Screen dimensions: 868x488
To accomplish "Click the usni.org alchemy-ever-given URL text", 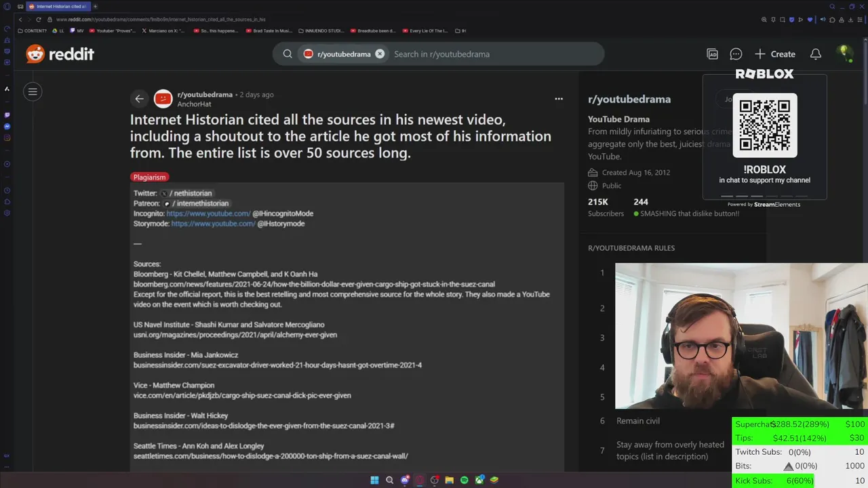I will (x=235, y=335).
